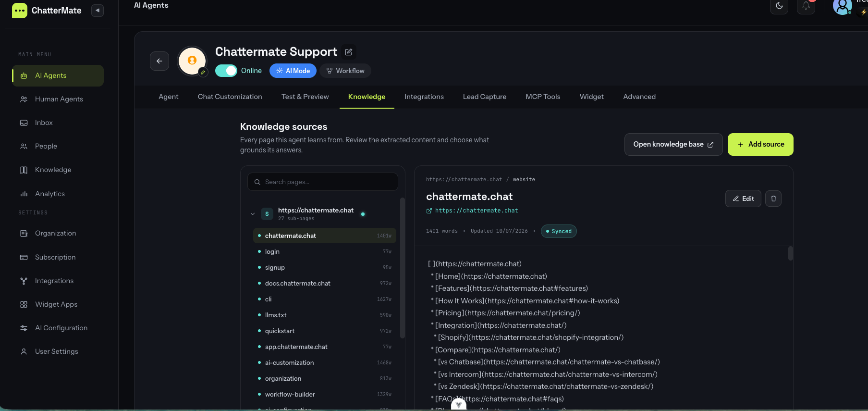Open notifications with the bell icon
This screenshot has height=411, width=868.
tap(806, 6)
